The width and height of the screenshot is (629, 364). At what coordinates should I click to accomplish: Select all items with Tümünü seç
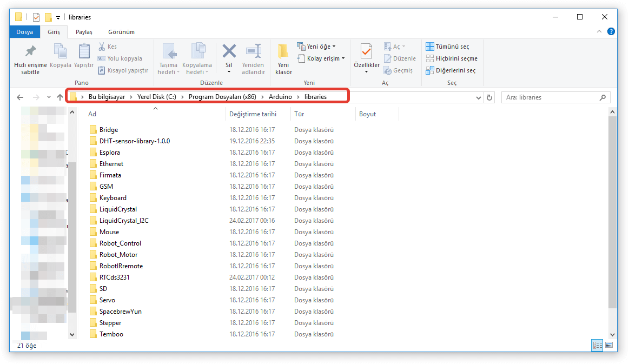pos(447,47)
